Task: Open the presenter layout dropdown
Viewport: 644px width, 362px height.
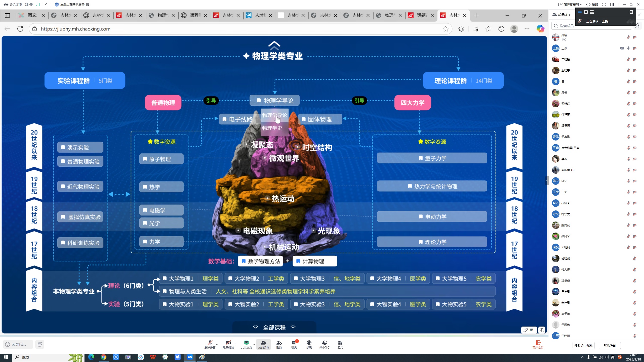Action: click(x=570, y=4)
